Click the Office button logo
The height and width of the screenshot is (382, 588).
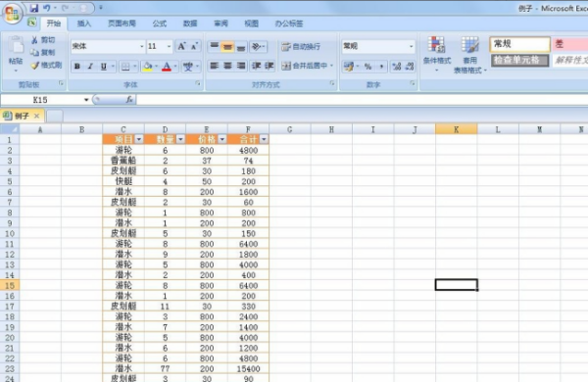coord(12,13)
